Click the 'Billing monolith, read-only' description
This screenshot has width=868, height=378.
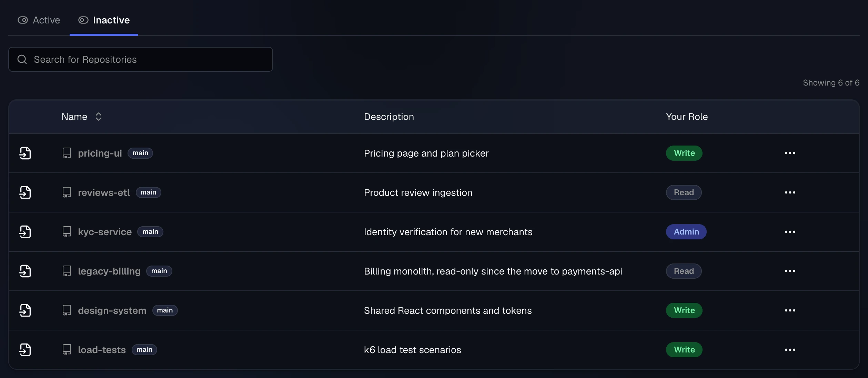pos(493,271)
